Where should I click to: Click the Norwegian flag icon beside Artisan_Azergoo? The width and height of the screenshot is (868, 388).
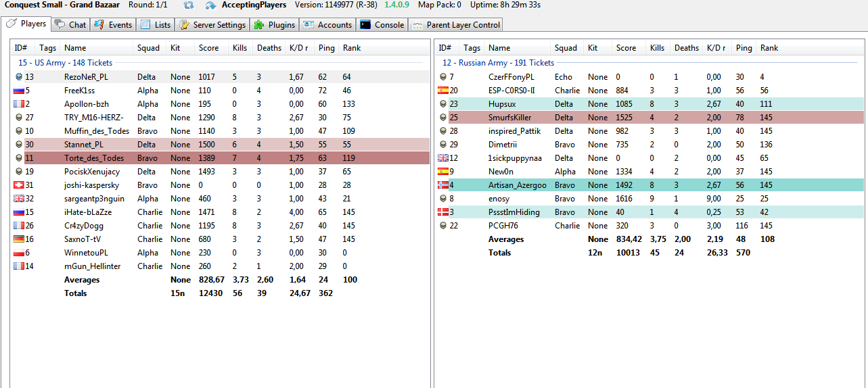(x=443, y=185)
